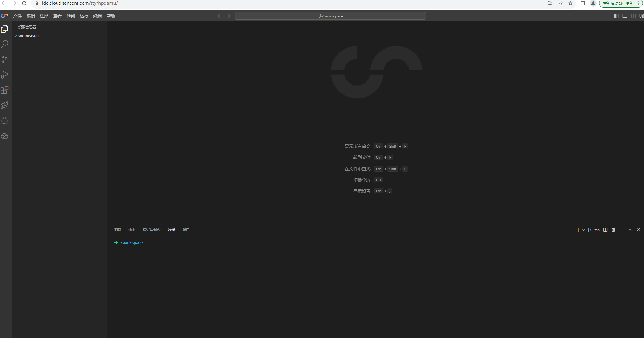View site info via the lock icon
Screen dimensions: 644x338
[37, 3]
